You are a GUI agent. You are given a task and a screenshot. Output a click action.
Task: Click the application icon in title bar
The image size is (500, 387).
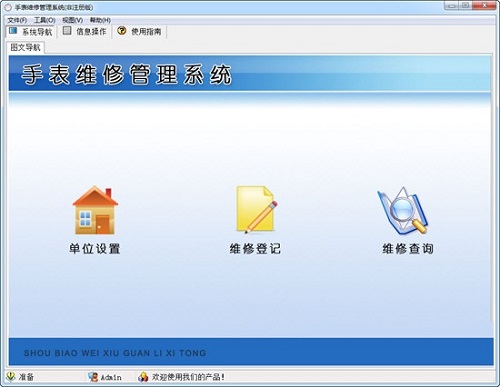pyautogui.click(x=8, y=7)
